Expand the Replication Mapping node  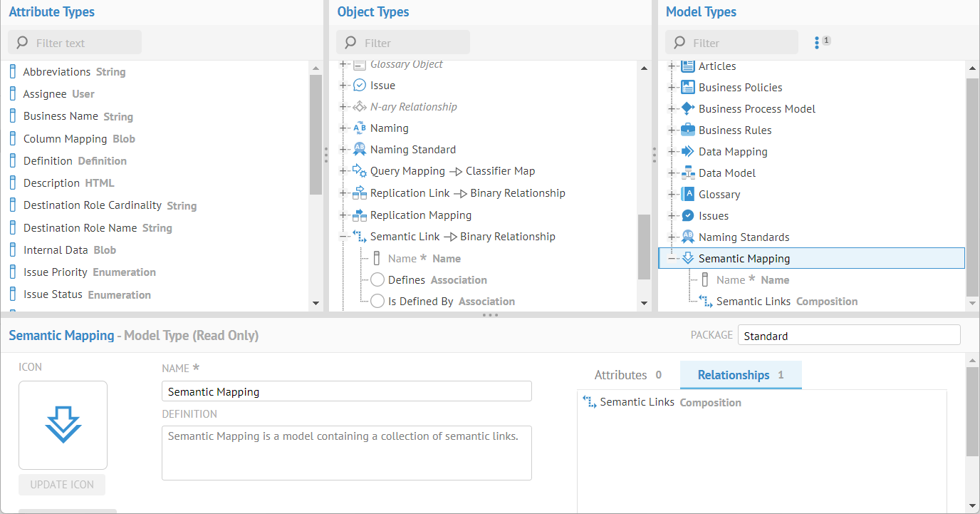click(x=343, y=215)
